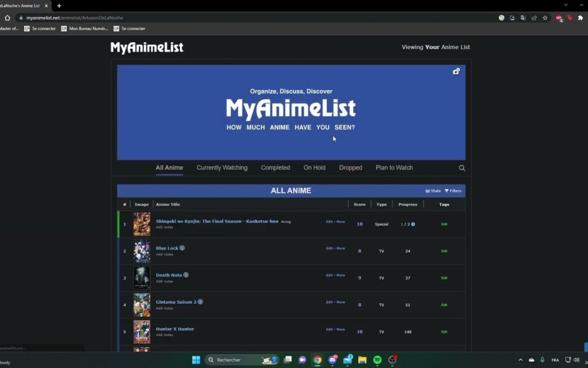Open the Windows Start menu

[196, 360]
